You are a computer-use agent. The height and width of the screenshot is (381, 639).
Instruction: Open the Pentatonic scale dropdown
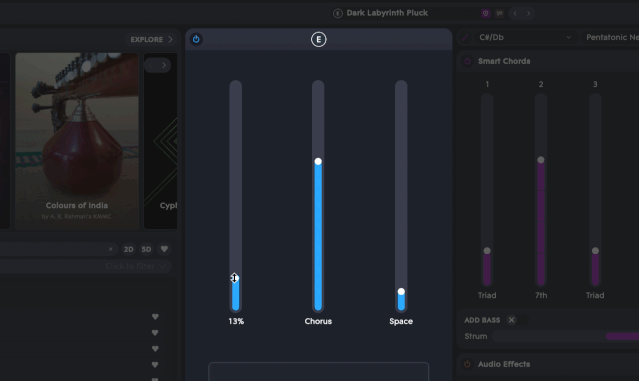611,37
